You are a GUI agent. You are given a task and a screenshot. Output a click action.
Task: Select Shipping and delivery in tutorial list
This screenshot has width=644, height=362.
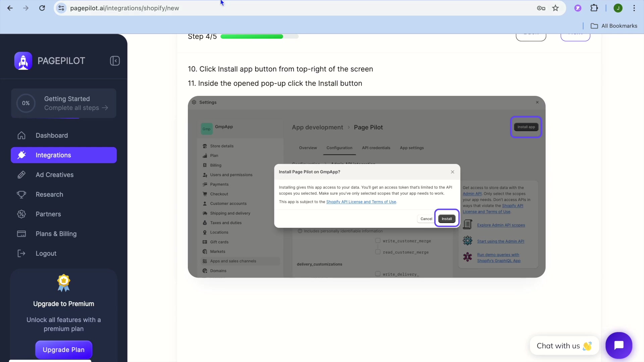point(230,213)
